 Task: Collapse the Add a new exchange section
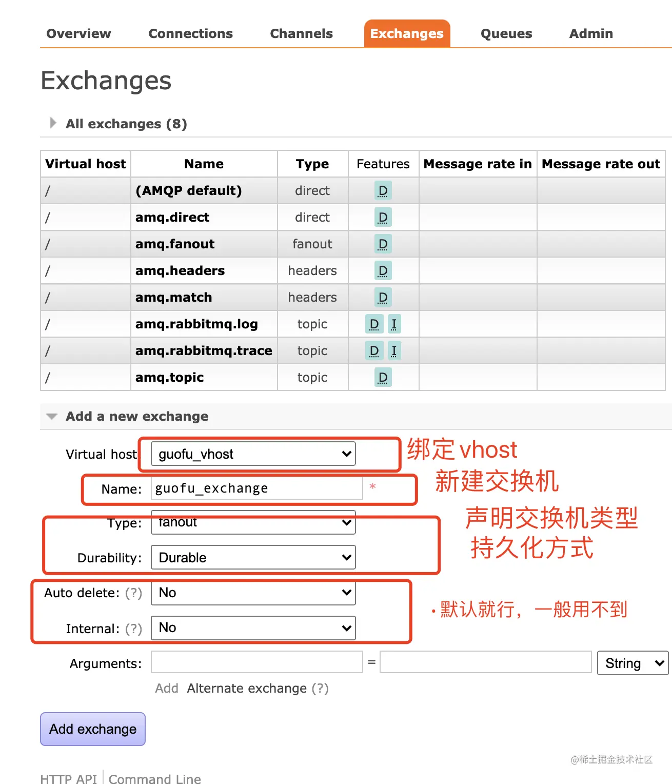point(137,416)
